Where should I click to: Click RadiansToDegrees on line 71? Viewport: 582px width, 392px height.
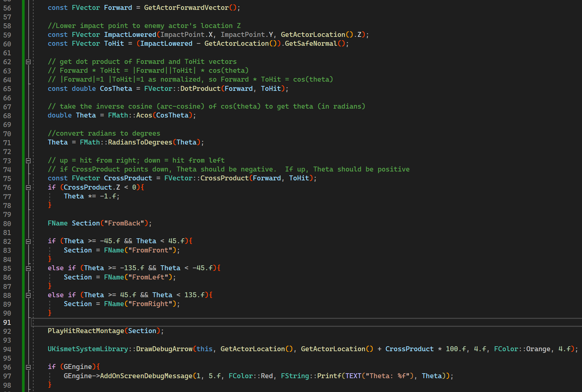[140, 142]
